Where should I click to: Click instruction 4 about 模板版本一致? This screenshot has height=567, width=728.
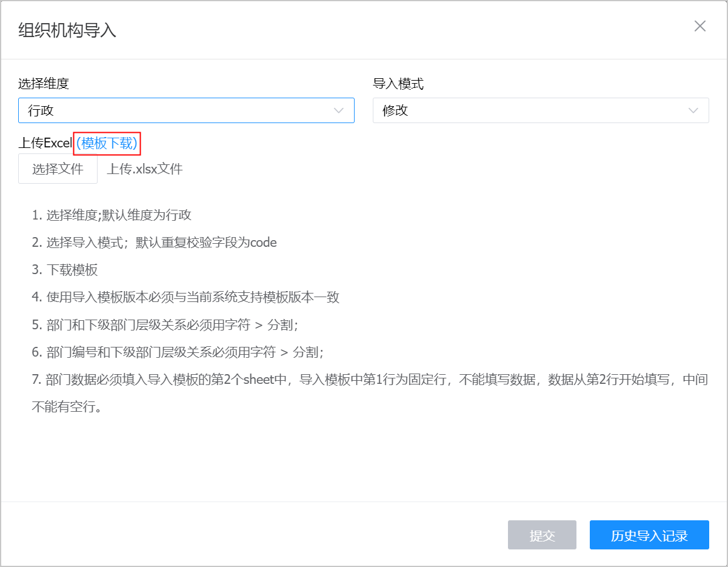point(185,297)
